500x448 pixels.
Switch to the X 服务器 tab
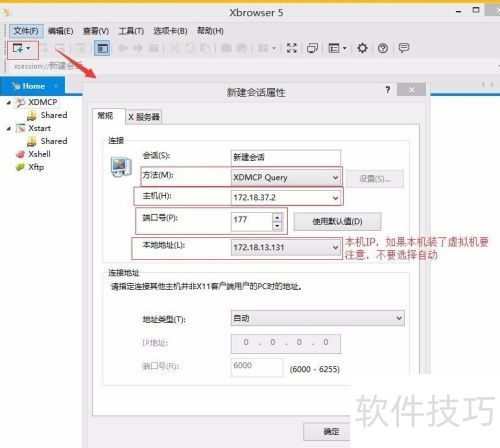144,117
